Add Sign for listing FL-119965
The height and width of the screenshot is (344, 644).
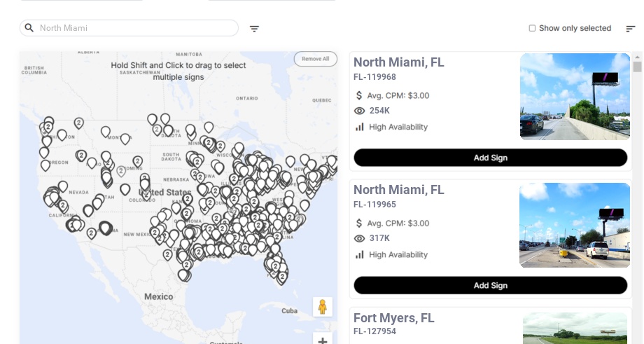[491, 285]
